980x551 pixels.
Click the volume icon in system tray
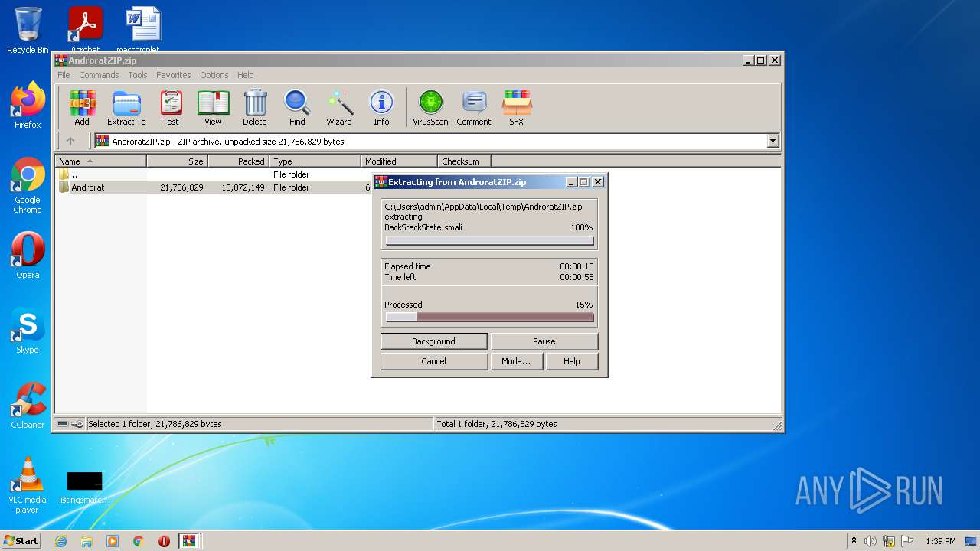click(x=871, y=541)
